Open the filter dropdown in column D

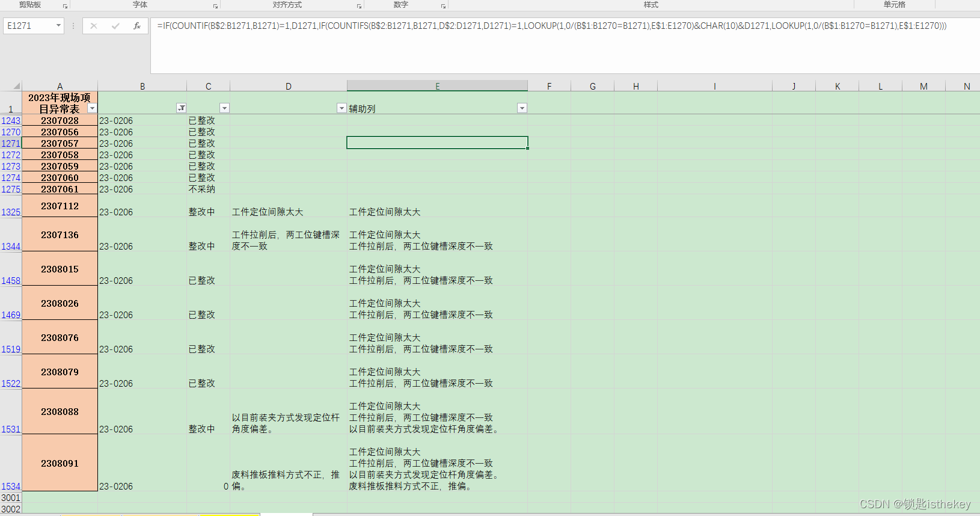click(341, 108)
